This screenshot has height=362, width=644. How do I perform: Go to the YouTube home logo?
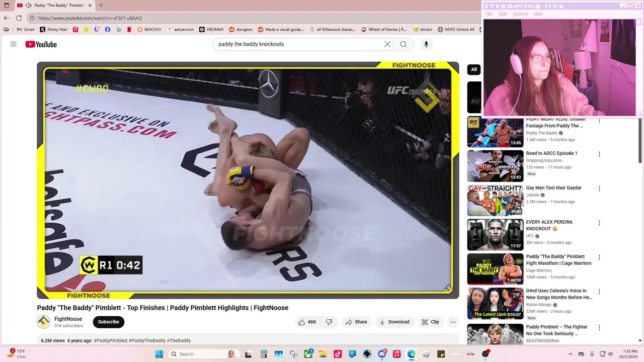(41, 44)
